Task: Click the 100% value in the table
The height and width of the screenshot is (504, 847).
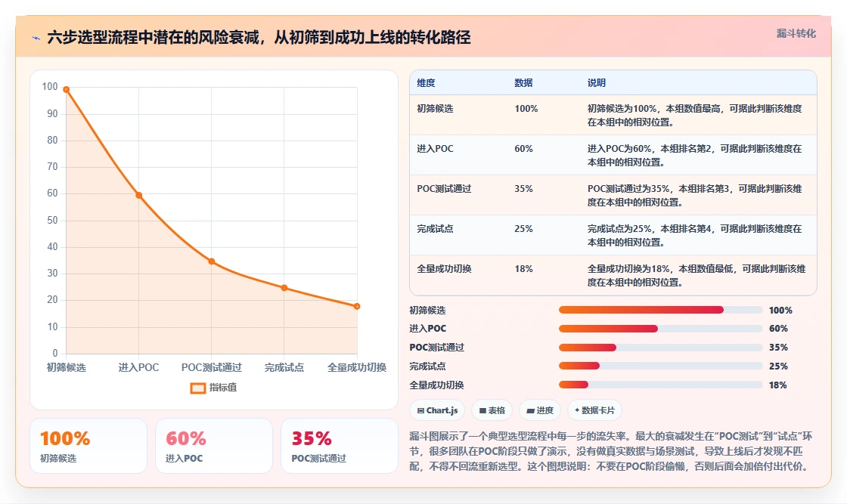Action: [526, 109]
